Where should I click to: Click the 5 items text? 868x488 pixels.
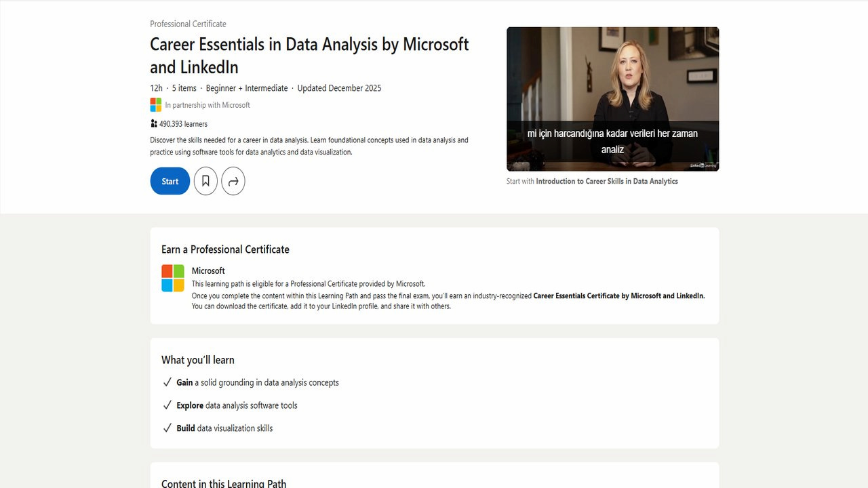(x=184, y=88)
